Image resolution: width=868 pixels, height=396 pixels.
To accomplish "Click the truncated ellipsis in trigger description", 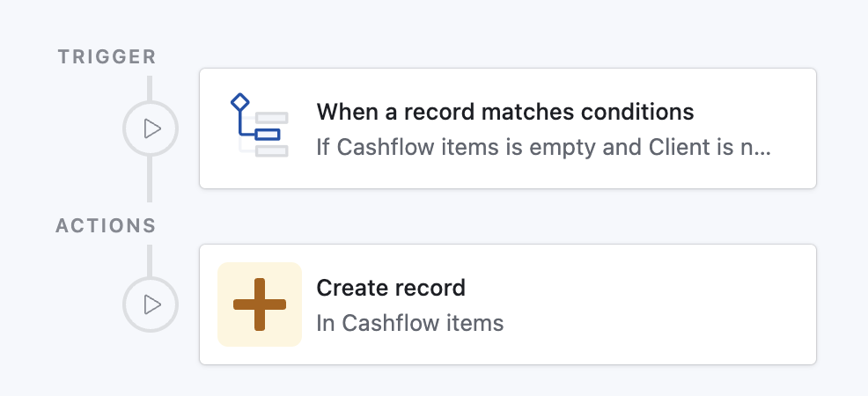I will tap(763, 148).
